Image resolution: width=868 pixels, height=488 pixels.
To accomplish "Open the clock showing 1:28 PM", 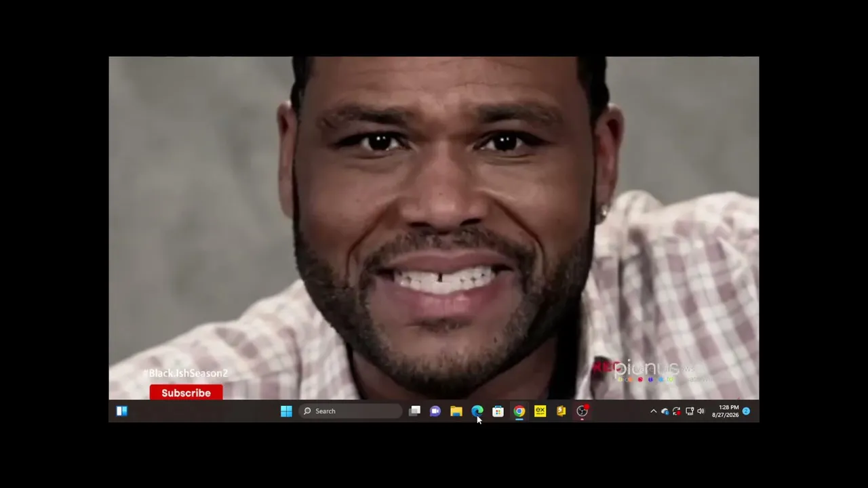I will click(725, 411).
